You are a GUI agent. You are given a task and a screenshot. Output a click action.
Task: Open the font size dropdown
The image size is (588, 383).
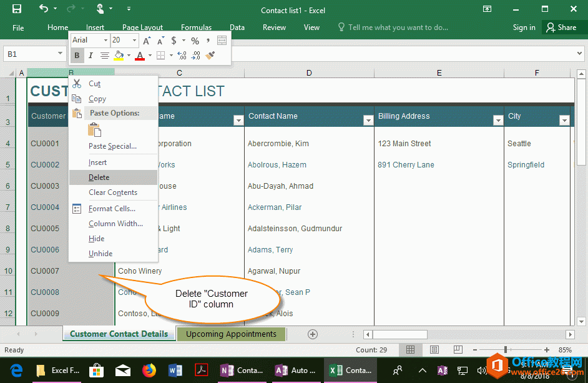pos(134,40)
